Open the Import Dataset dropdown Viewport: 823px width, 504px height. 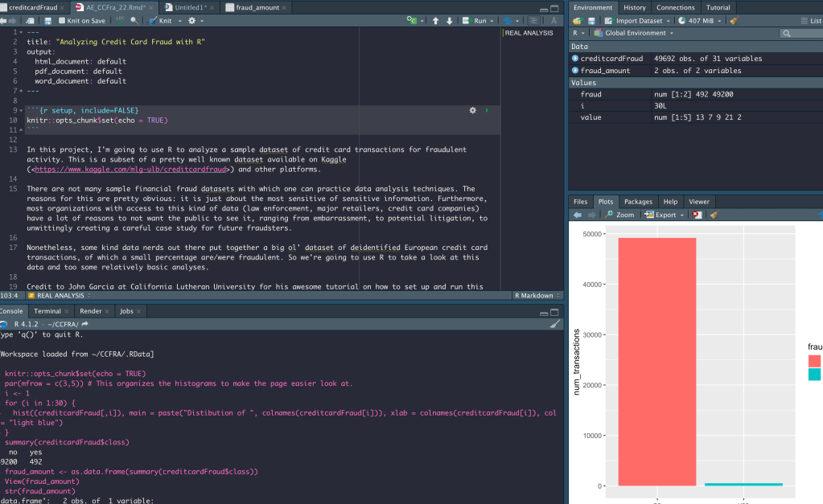coord(640,20)
